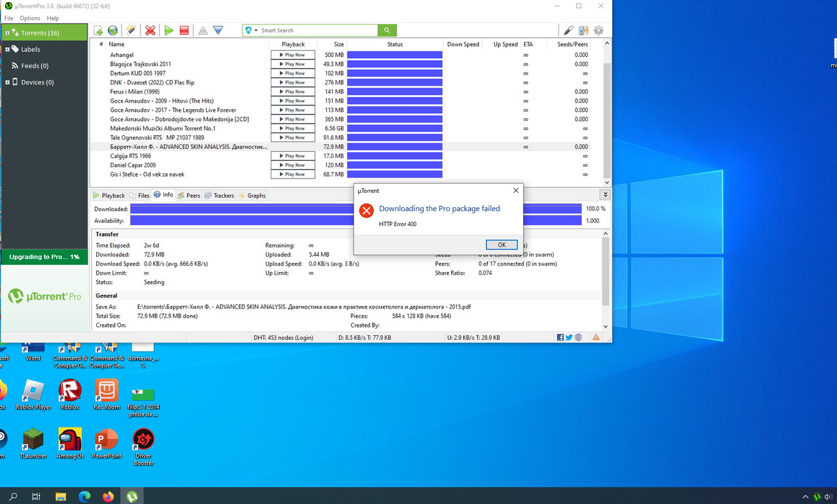Click the orange warning triangle in status bar
Image resolution: width=837 pixels, height=504 pixels.
[596, 337]
